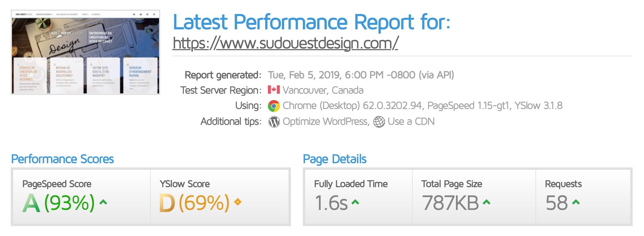Open the Use a CDN tip
The image size is (644, 236).
tap(411, 122)
